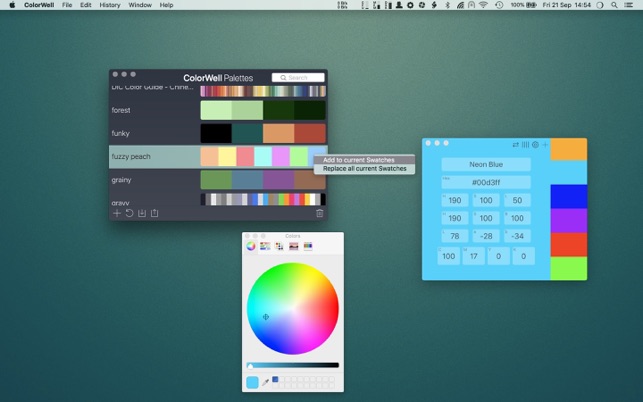The width and height of the screenshot is (643, 402).
Task: Click the CMYK field showing 17
Action: click(x=474, y=256)
